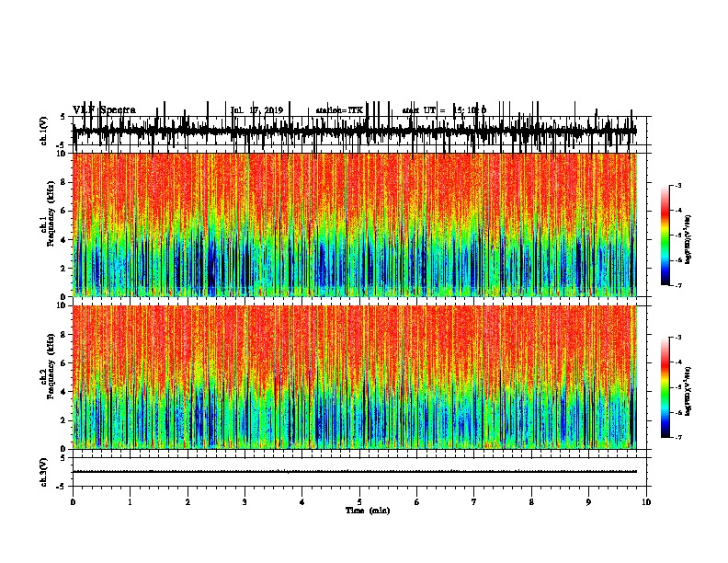Click the ch.1 spectrogram color scale bar
Screen dimensions: 728x563
tap(665, 236)
